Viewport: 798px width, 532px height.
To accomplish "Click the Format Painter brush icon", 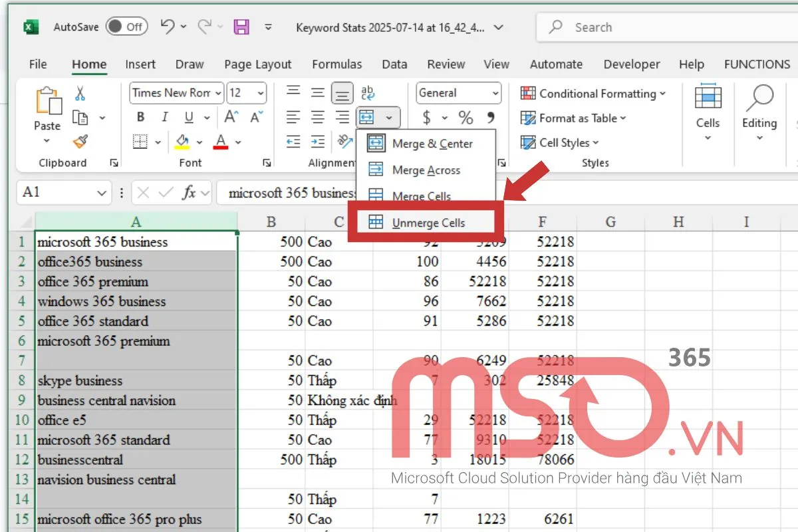I will [x=80, y=141].
